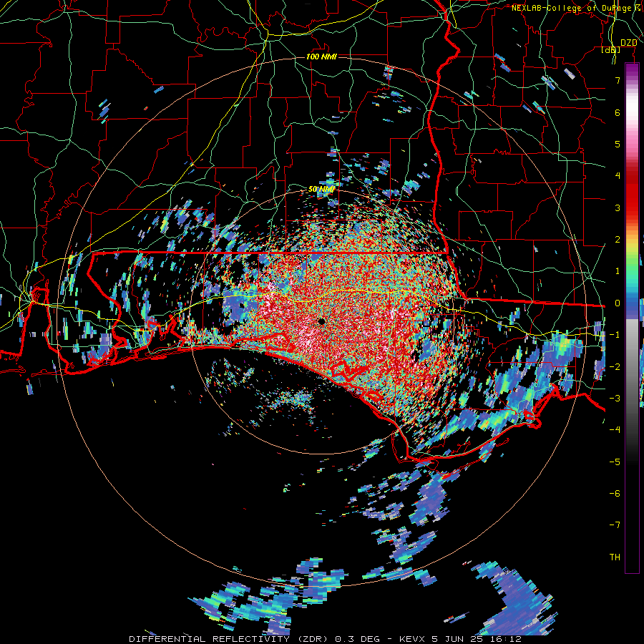This screenshot has height=644, width=644.
Task: Click the "-4" value on color scale
Action: [x=615, y=429]
